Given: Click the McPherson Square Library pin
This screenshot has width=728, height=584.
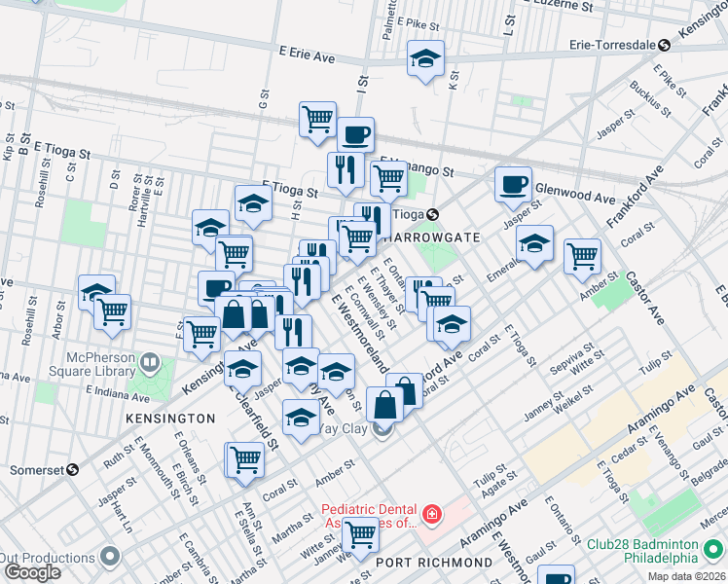Looking at the screenshot, I should [x=150, y=363].
